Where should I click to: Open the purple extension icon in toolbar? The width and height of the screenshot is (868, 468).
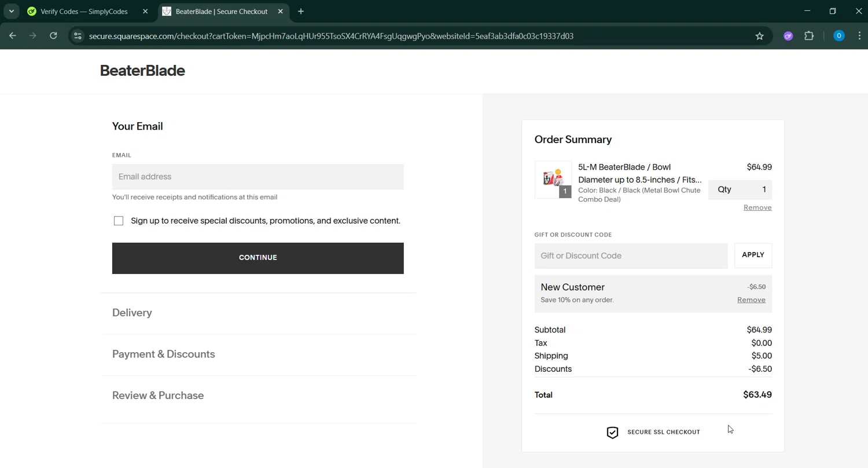point(788,36)
